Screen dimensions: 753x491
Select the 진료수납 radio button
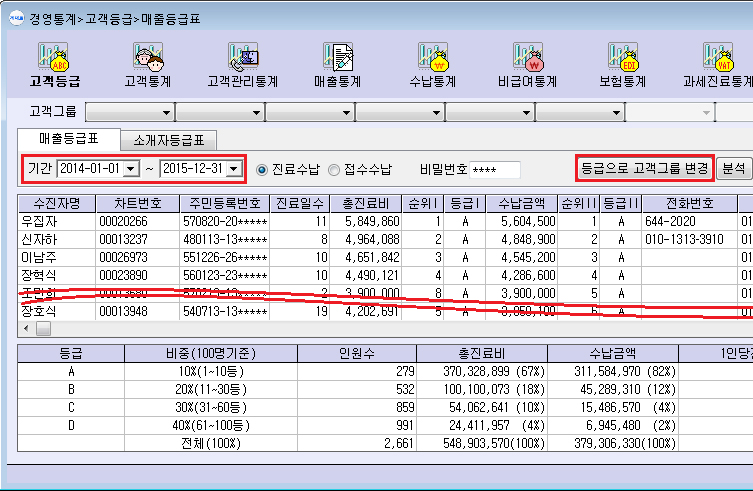coord(263,170)
